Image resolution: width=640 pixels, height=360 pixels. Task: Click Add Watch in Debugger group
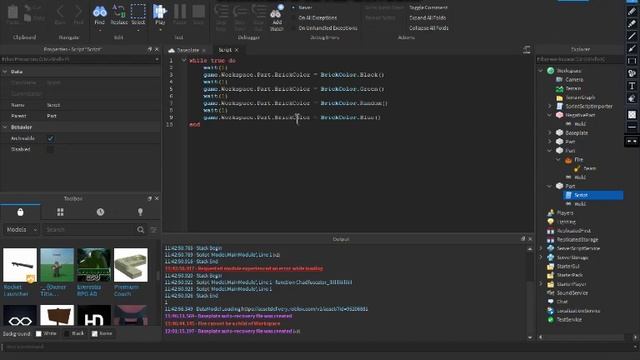coord(276,18)
